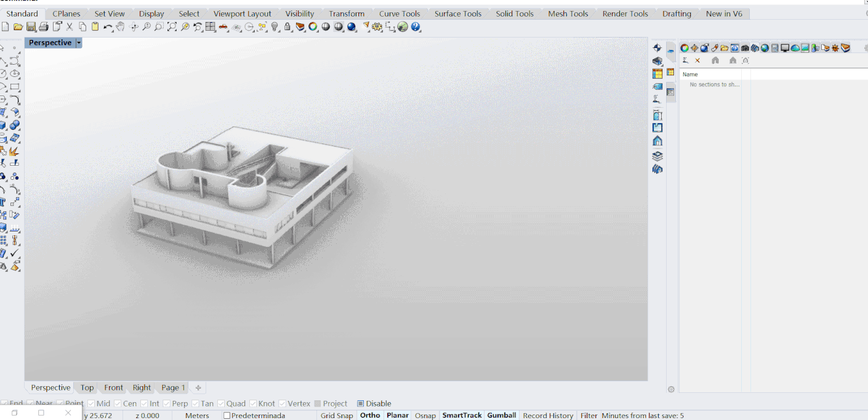
Task: Create a new file with the New icon
Action: [x=6, y=27]
